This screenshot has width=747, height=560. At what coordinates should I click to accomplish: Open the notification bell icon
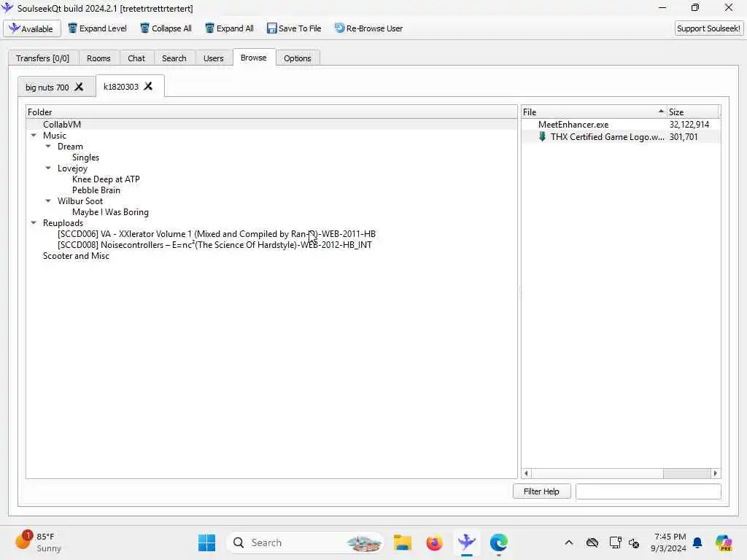click(697, 542)
